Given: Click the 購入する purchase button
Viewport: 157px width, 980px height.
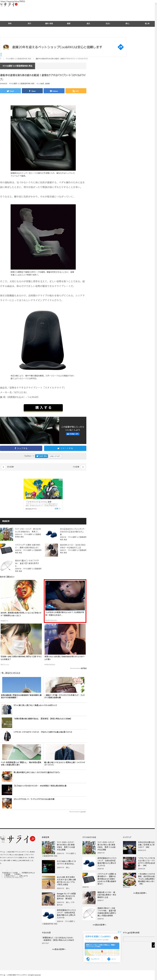Looking at the screenshot, I should tap(43, 407).
